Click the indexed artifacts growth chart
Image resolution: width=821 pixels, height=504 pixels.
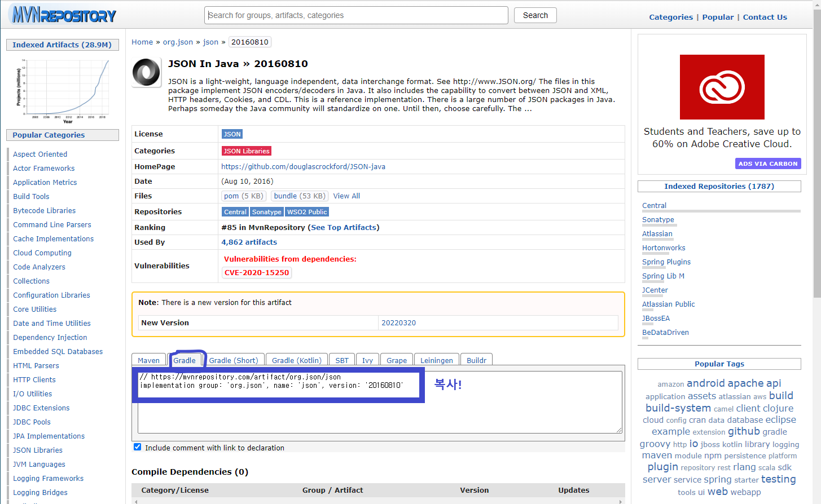click(62, 90)
